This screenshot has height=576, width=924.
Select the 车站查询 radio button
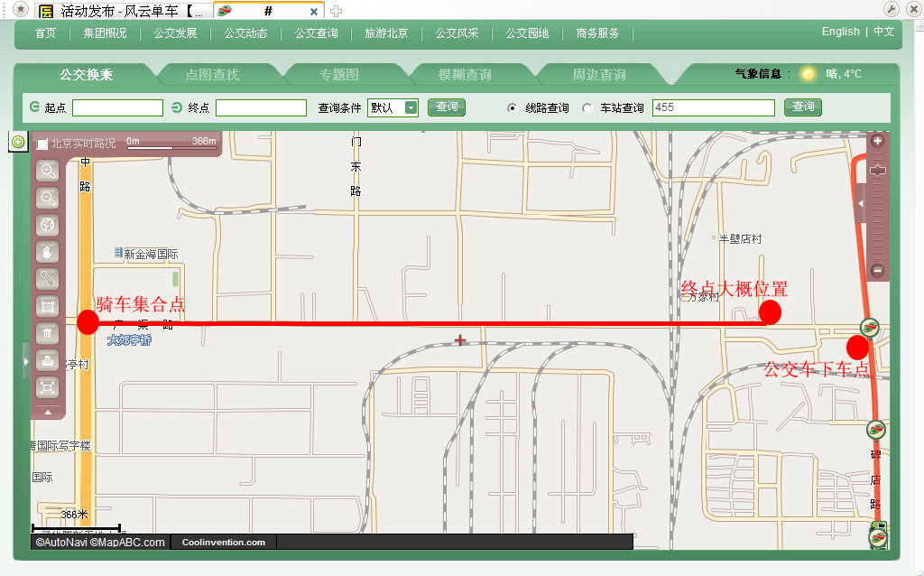click(587, 108)
